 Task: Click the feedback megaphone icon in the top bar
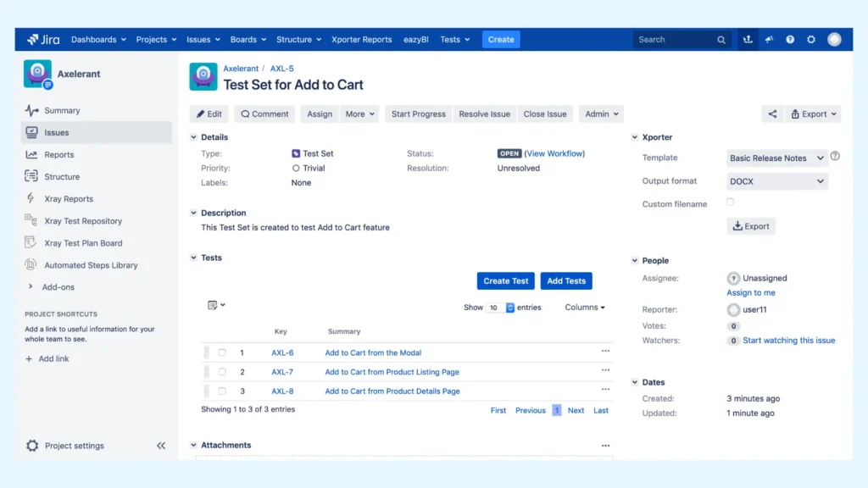769,39
